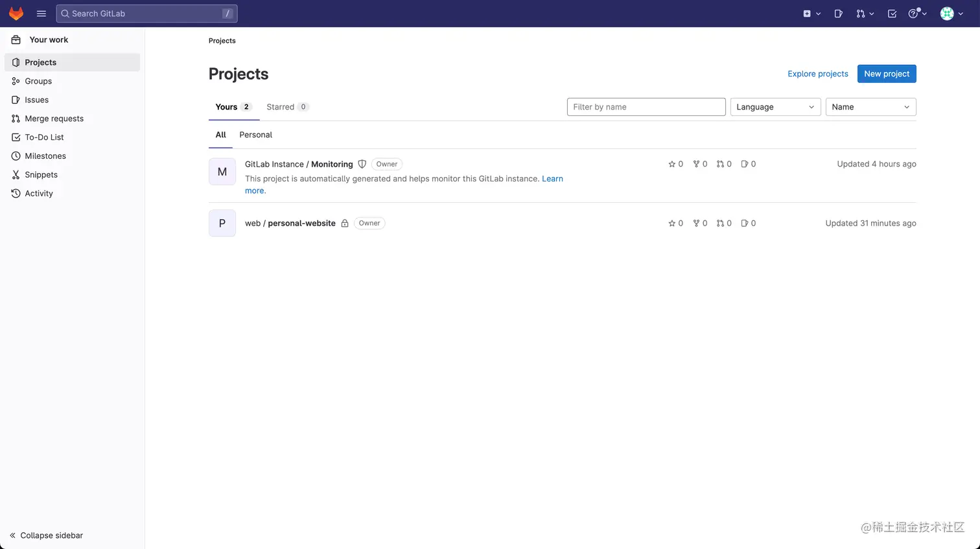Switch to the Yours tab

click(x=233, y=107)
